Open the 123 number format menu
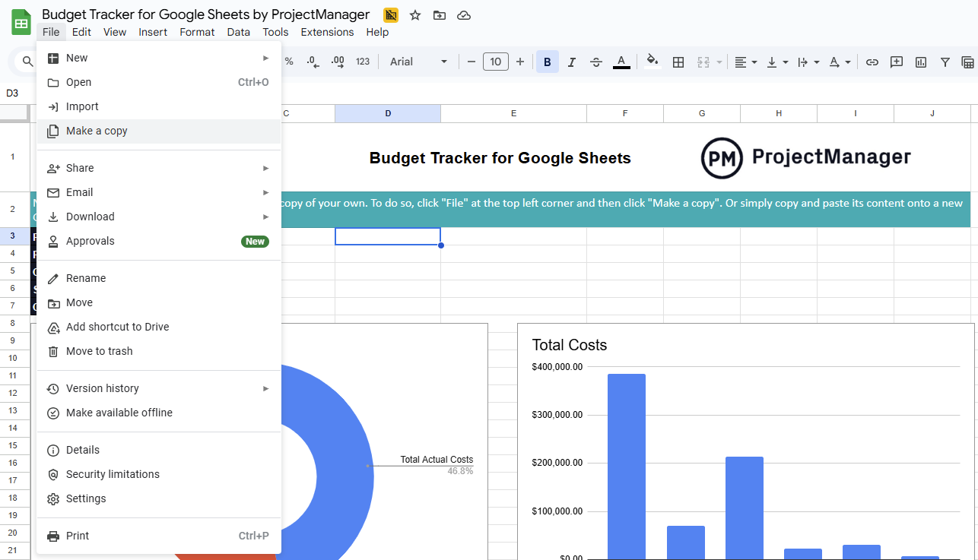 pos(363,62)
